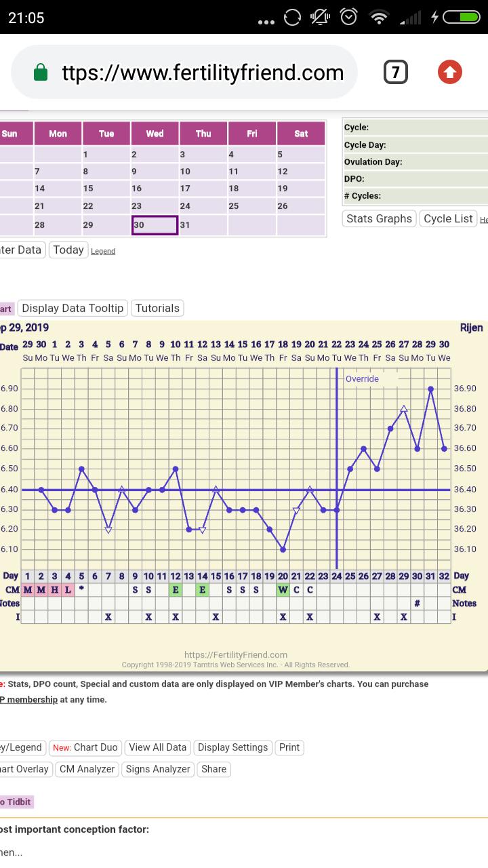Tap the red upload arrow icon

click(449, 72)
